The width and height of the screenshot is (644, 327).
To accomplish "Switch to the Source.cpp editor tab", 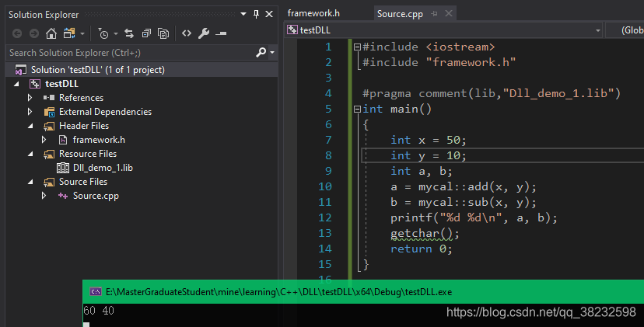I will pyautogui.click(x=400, y=13).
